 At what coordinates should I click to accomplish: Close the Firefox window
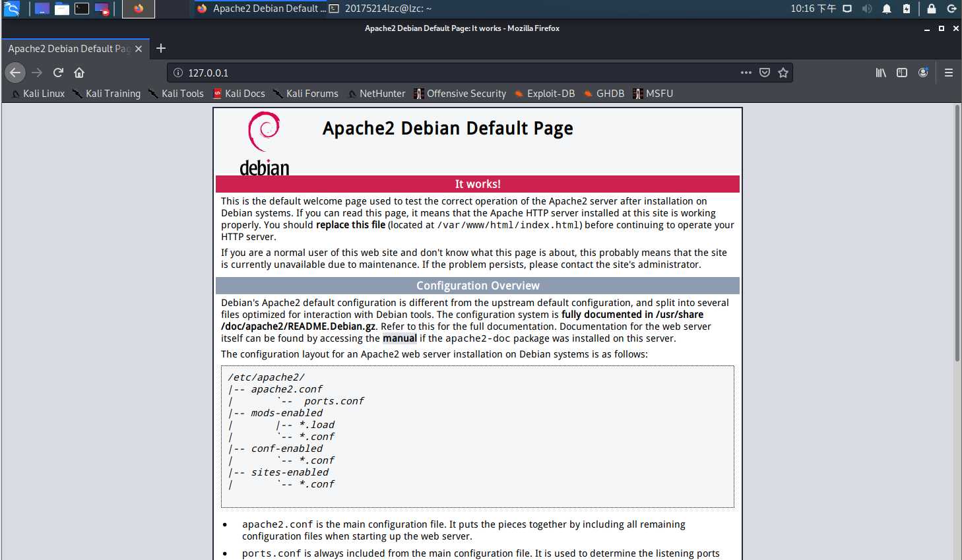coord(955,28)
